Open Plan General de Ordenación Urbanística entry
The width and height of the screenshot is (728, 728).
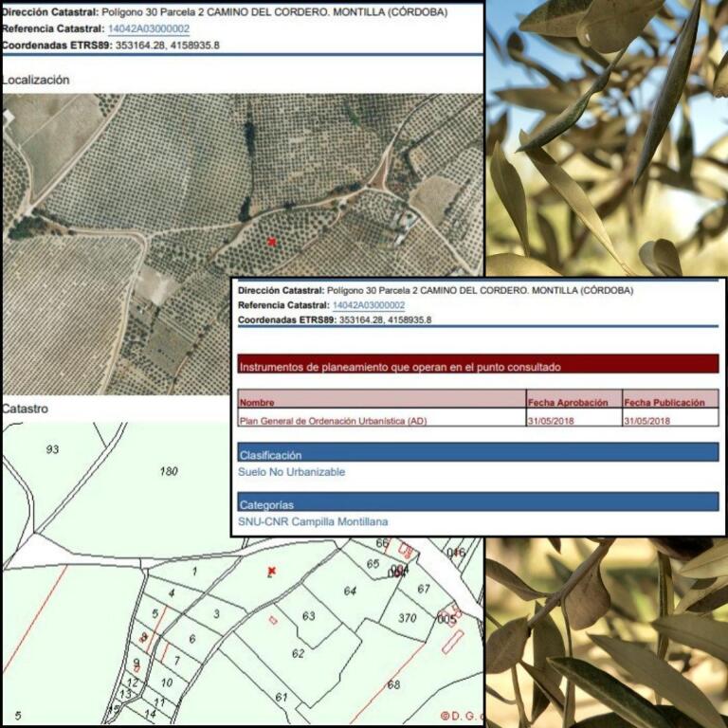point(332,421)
